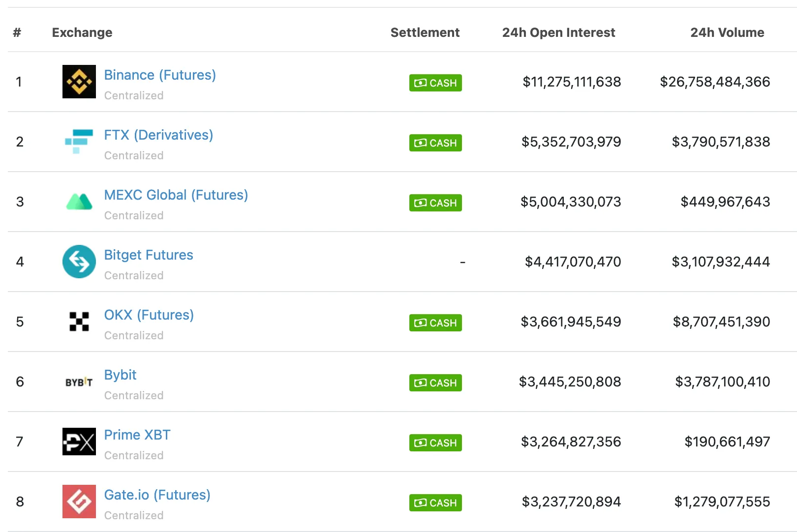
Task: Click rank number 5 in OKX row
Action: pyautogui.click(x=20, y=322)
